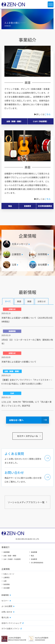
Task: Open the リコーダーセミナー news article link
Action: (27, 341)
